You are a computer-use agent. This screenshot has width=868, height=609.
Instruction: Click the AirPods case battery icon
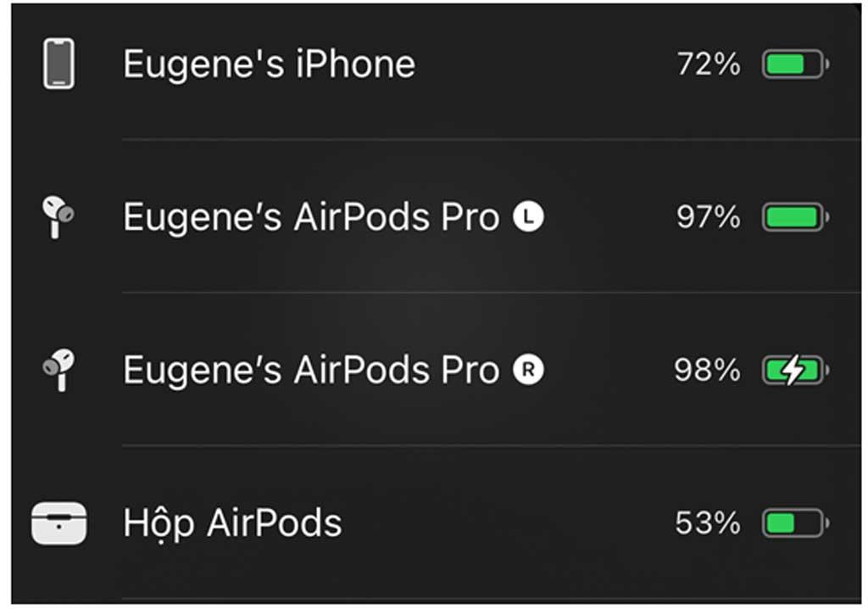795,523
